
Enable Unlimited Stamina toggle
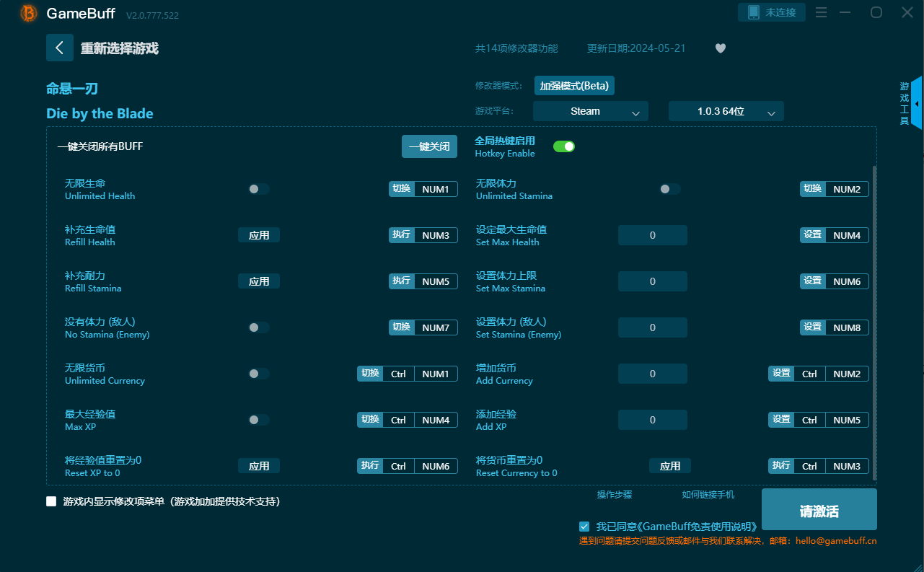point(670,189)
